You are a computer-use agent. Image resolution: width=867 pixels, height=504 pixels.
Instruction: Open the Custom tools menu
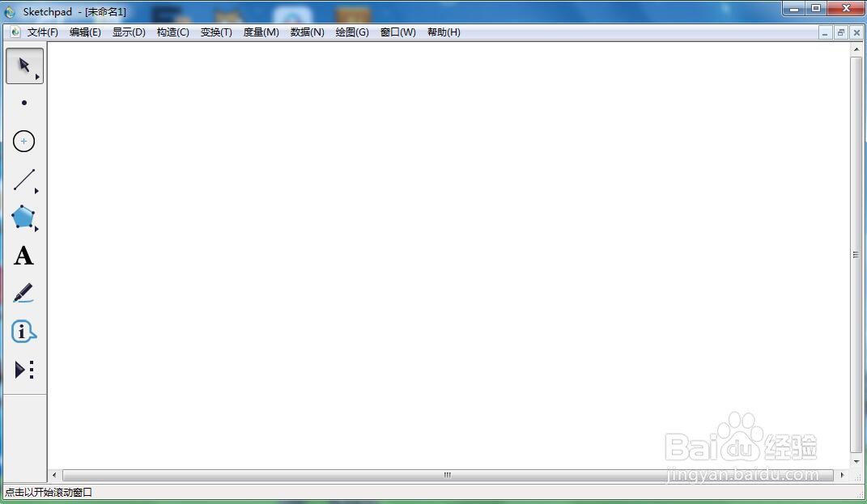pyautogui.click(x=24, y=370)
